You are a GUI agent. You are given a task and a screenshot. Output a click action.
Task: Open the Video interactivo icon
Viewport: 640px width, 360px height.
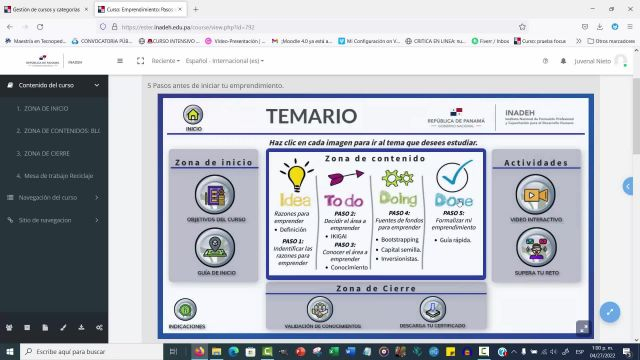536,195
